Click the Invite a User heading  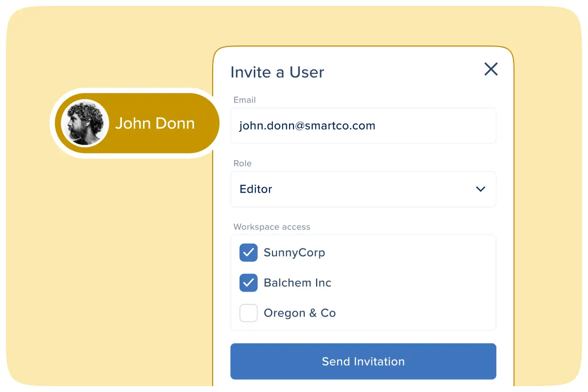277,72
